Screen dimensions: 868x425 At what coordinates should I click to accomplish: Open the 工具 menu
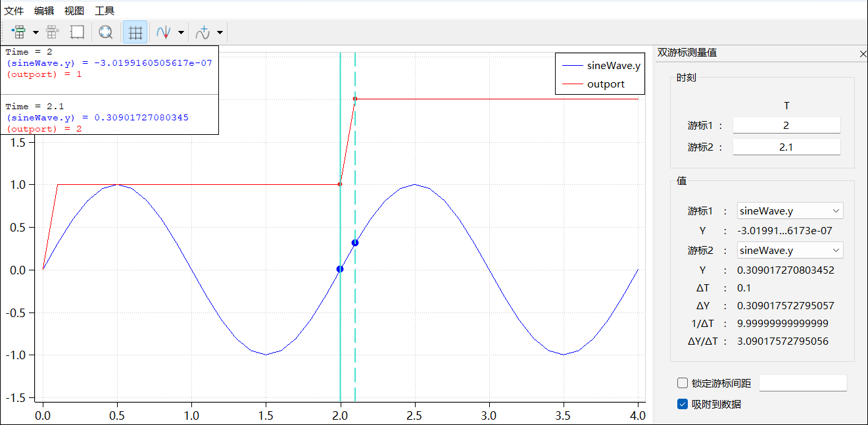(105, 11)
